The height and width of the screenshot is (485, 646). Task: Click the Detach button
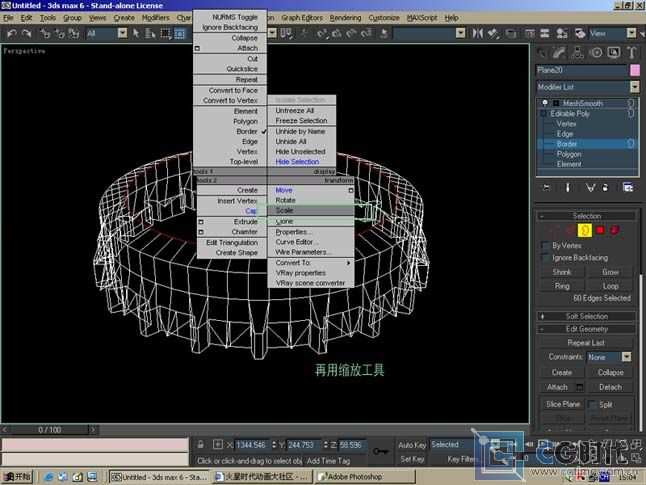tap(610, 387)
